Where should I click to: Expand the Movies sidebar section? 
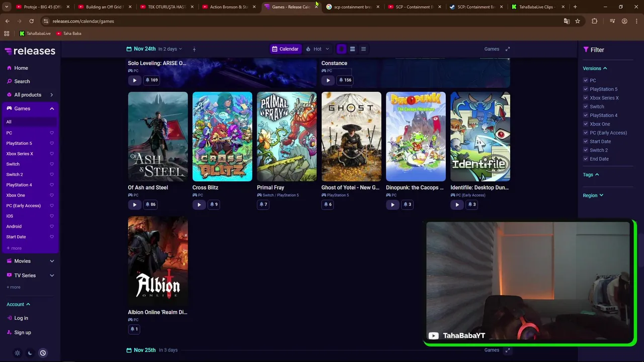coord(52,261)
